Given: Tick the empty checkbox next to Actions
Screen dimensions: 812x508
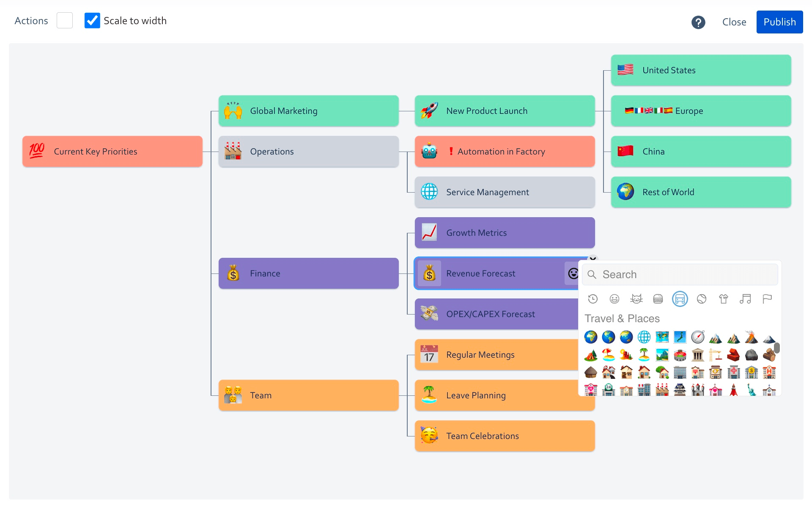Looking at the screenshot, I should point(65,20).
